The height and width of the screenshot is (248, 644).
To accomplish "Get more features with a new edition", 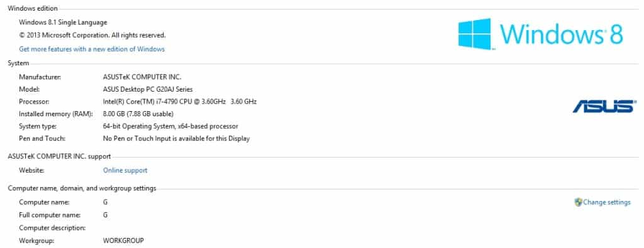I will click(92, 49).
